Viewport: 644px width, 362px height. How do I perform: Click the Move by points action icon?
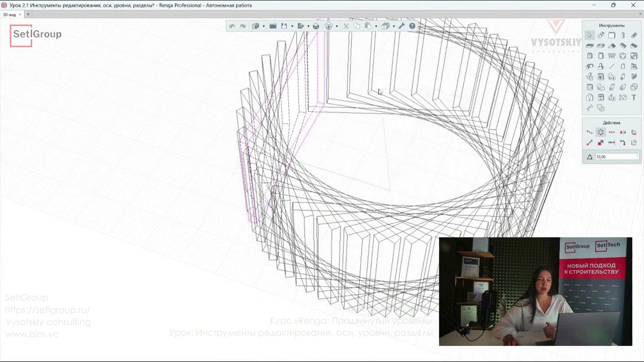(590, 143)
